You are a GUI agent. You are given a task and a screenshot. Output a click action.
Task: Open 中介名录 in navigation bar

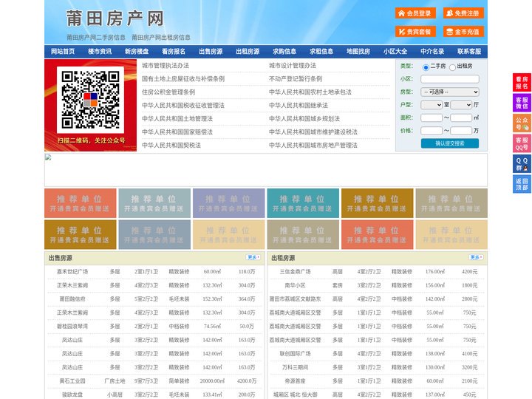432,52
